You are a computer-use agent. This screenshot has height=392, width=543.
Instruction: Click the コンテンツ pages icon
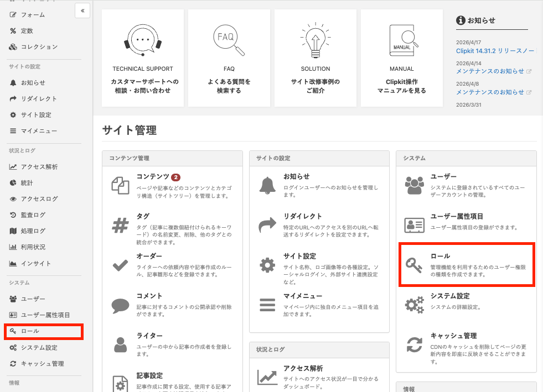[x=120, y=185]
